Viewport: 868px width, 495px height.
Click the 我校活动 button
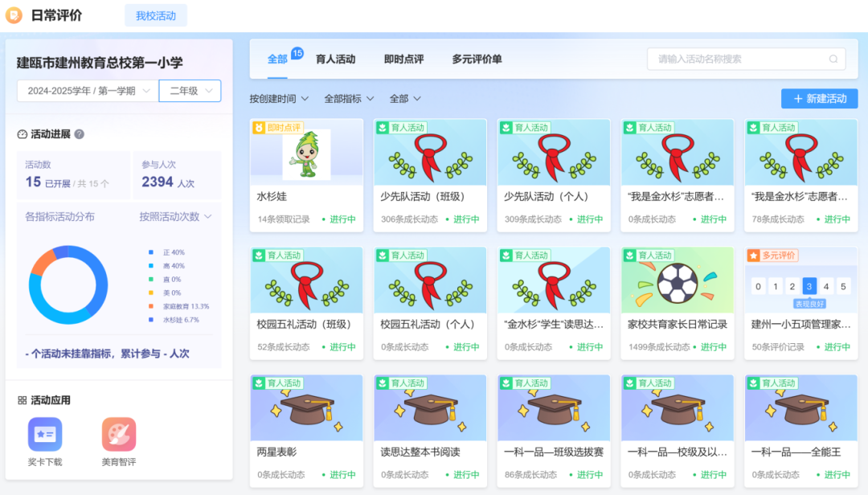click(155, 14)
